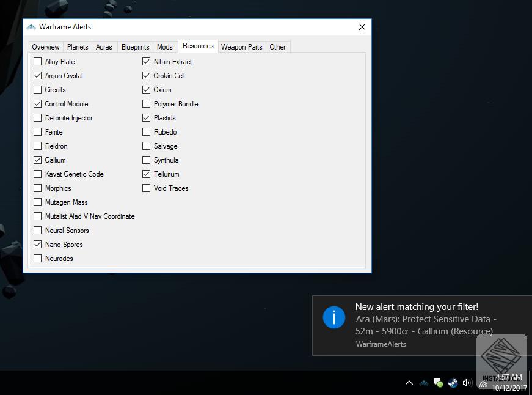This screenshot has width=532, height=395.
Task: Open the Other tab
Action: tap(277, 47)
